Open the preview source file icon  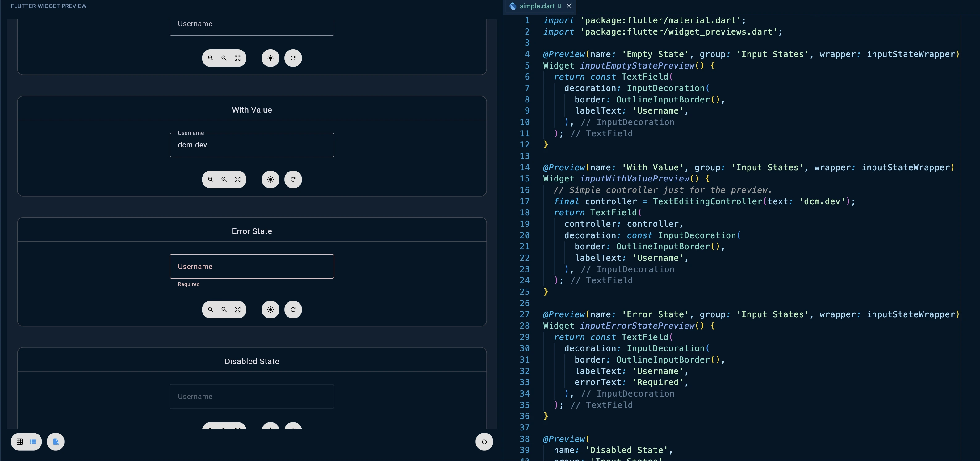pos(56,442)
